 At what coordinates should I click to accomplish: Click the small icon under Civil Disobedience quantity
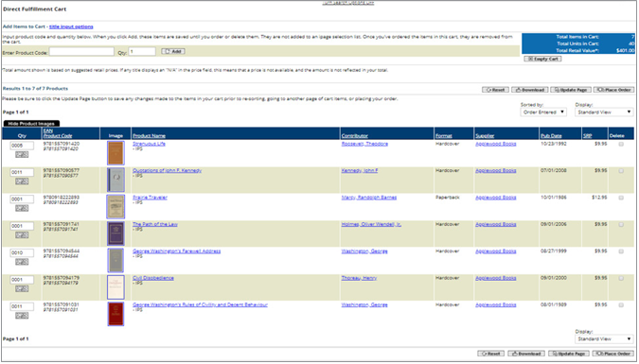pyautogui.click(x=22, y=288)
